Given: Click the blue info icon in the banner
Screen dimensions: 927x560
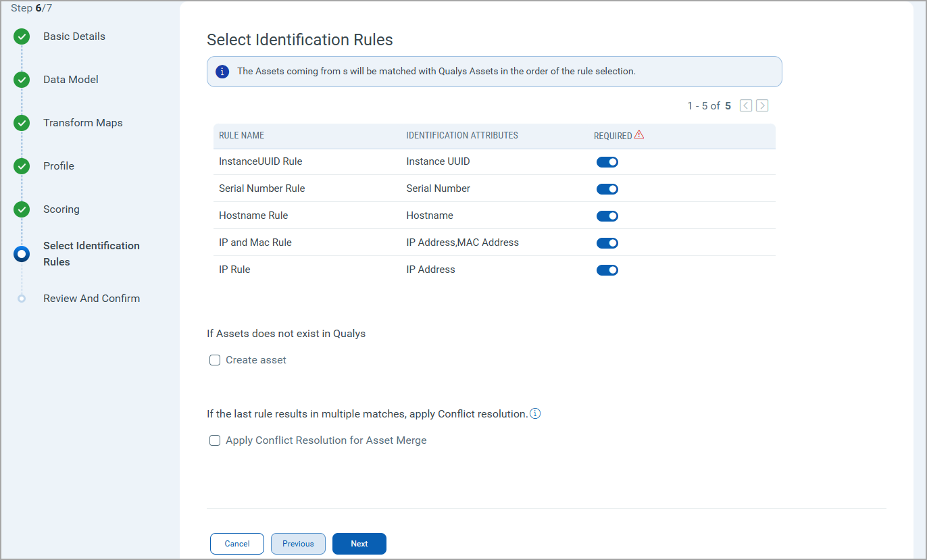Looking at the screenshot, I should [222, 71].
